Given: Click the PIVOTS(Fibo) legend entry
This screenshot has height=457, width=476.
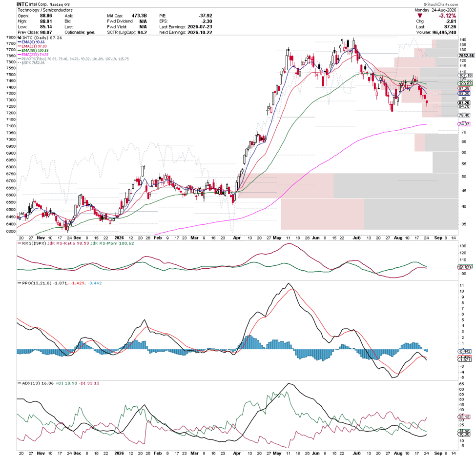Looking at the screenshot, I should [x=73, y=59].
